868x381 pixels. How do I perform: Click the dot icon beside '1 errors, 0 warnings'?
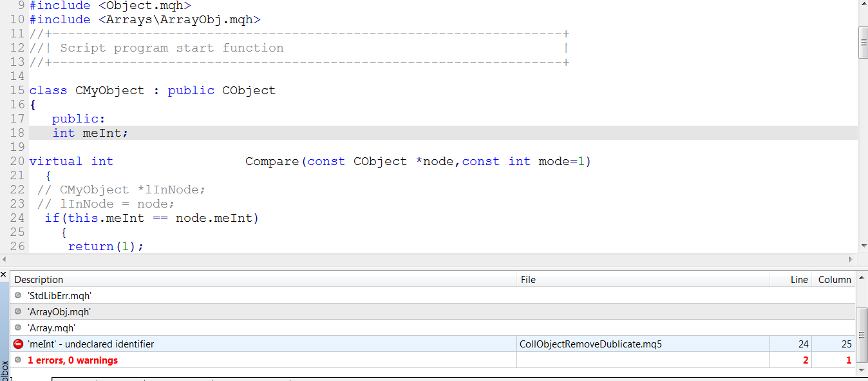[18, 360]
